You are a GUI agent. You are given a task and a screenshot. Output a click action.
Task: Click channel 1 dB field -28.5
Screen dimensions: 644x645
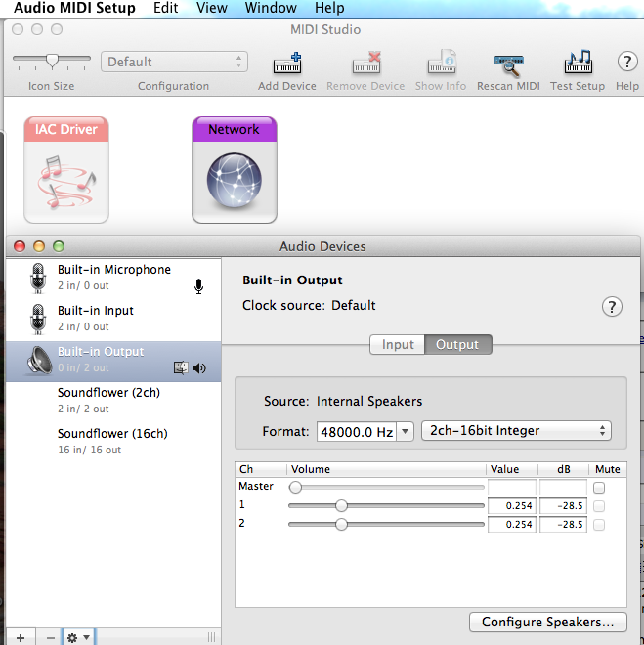[563, 506]
